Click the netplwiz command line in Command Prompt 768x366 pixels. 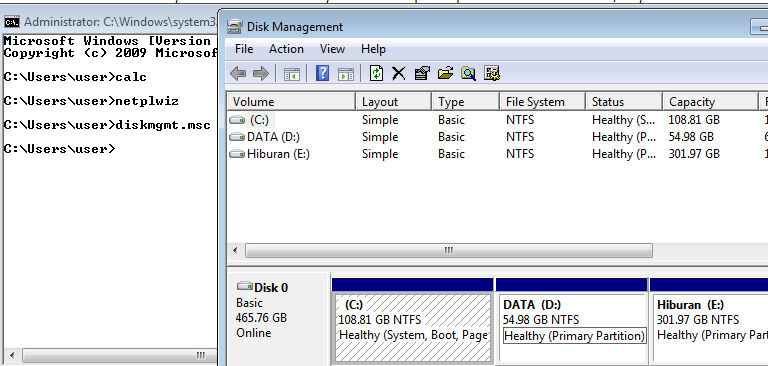91,101
